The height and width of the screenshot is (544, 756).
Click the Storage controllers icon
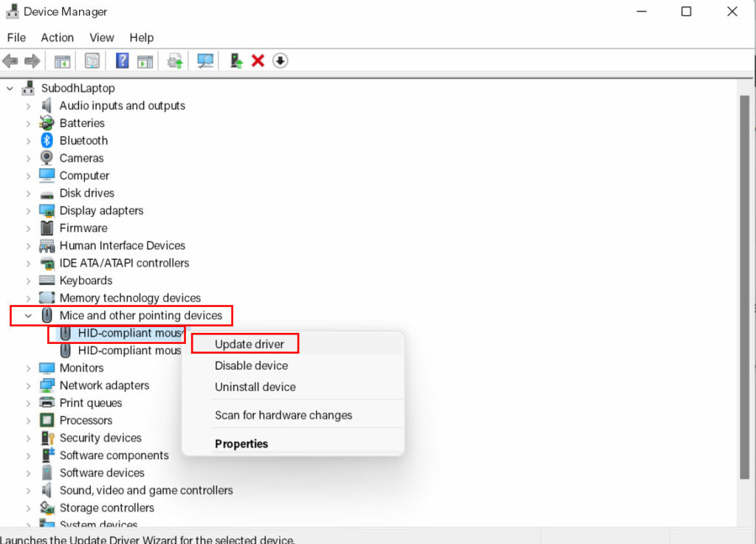click(x=47, y=507)
